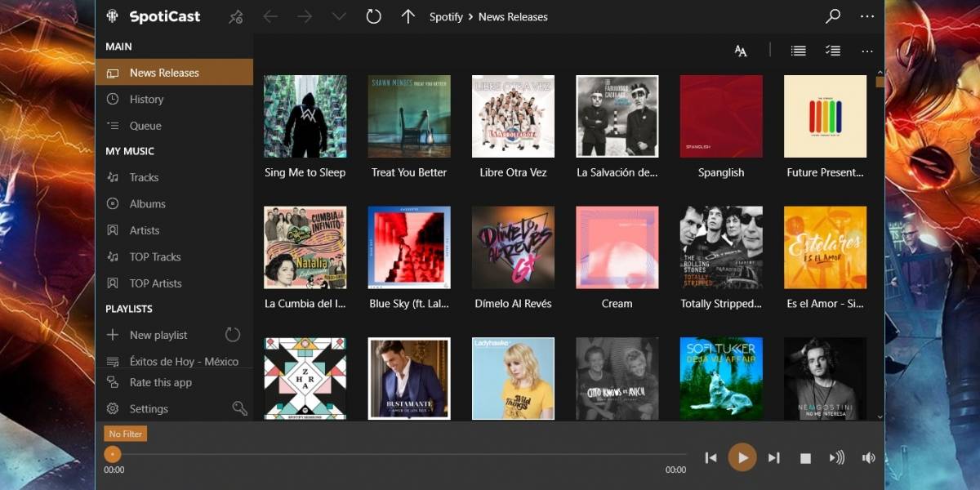This screenshot has width=980, height=490.
Task: Click the playback progress slider handle
Action: (113, 454)
